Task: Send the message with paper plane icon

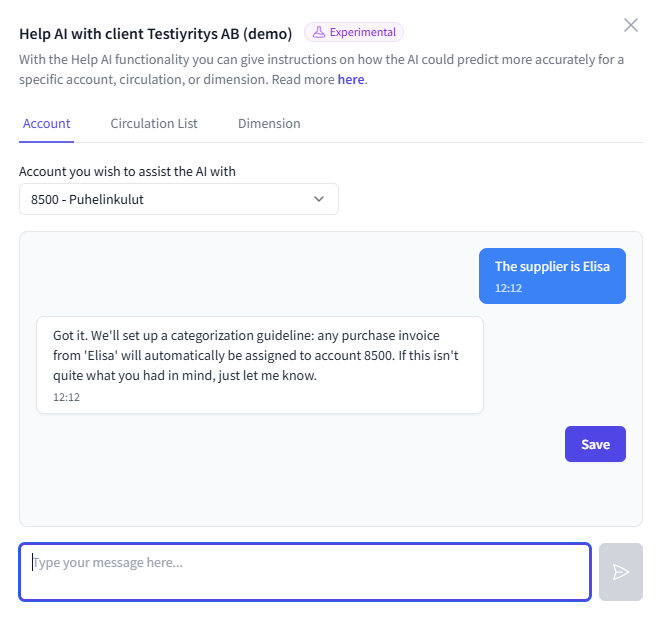Action: click(x=620, y=572)
